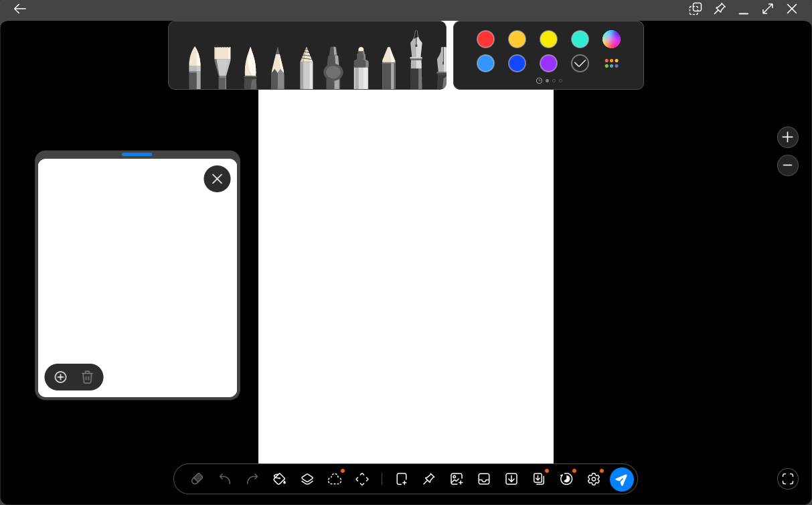Open settings with the gear icon
The width and height of the screenshot is (812, 505).
tap(593, 479)
